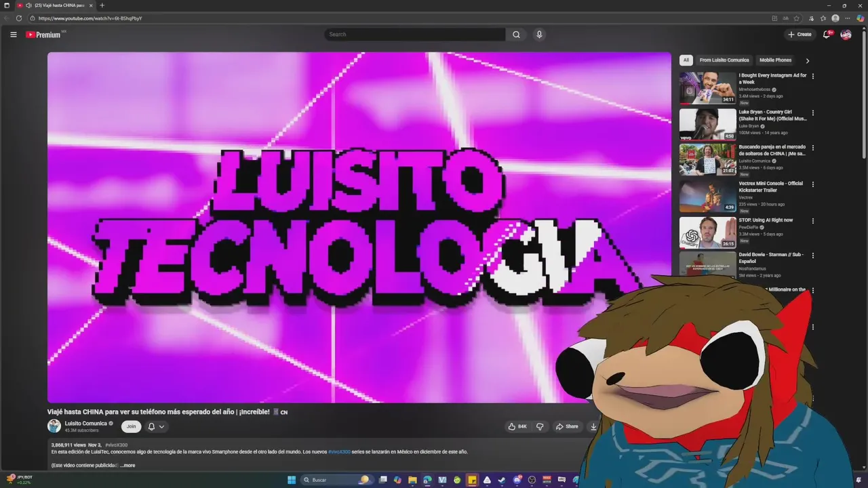
Task: Open the #vivoX300 tag beside date
Action: point(116,445)
